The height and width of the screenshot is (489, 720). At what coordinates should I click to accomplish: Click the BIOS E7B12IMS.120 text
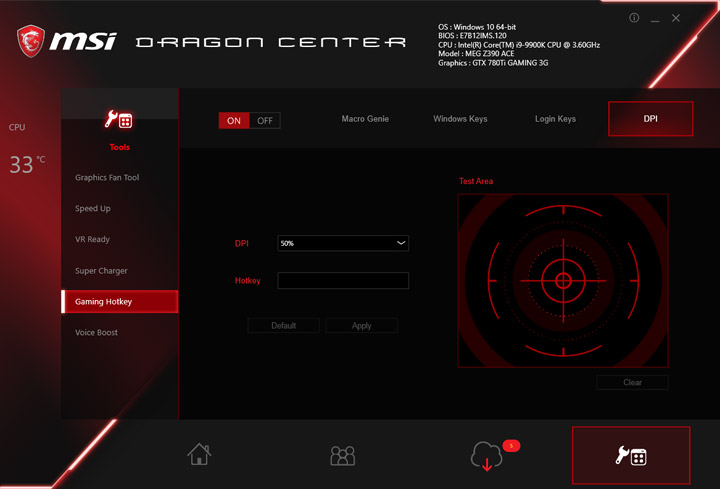(472, 36)
